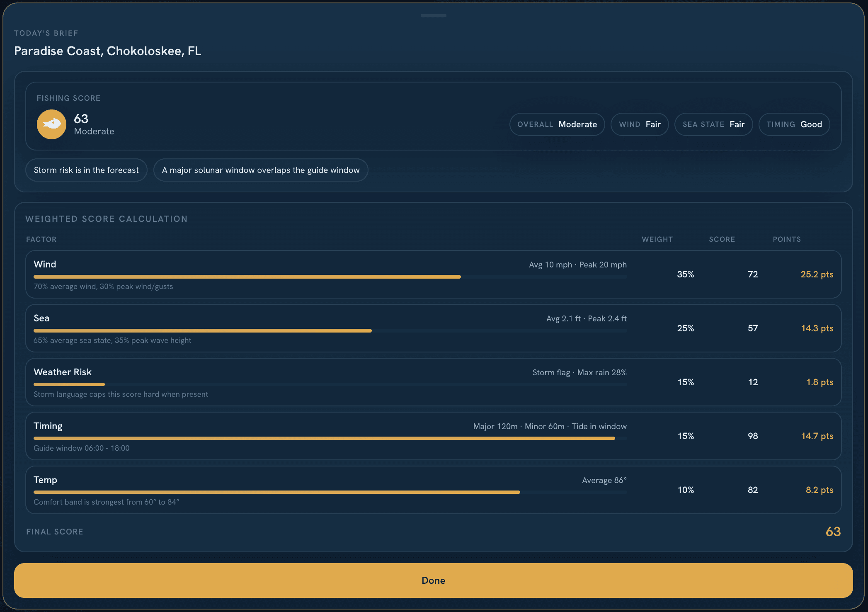Click the Sea score progress bar
Screen dimensions: 868x612
tap(330, 330)
